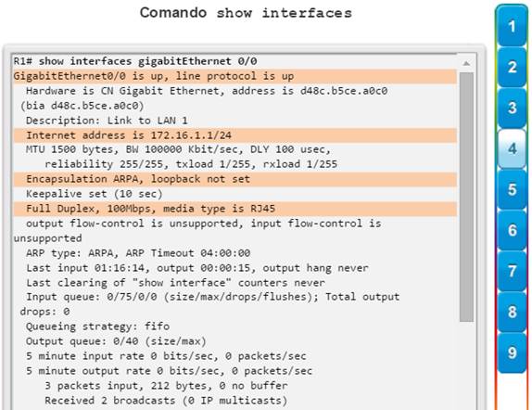Click scrollbar track below the thumb
The image size is (532, 410).
tap(466, 365)
